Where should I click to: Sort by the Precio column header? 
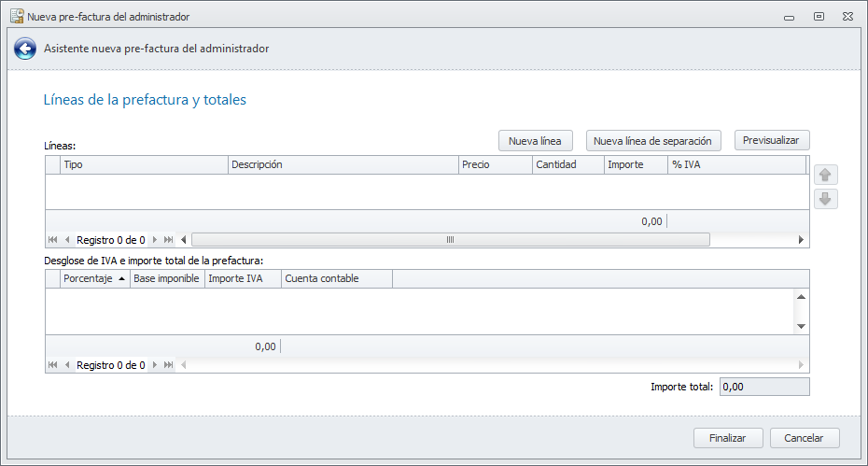[x=496, y=164]
